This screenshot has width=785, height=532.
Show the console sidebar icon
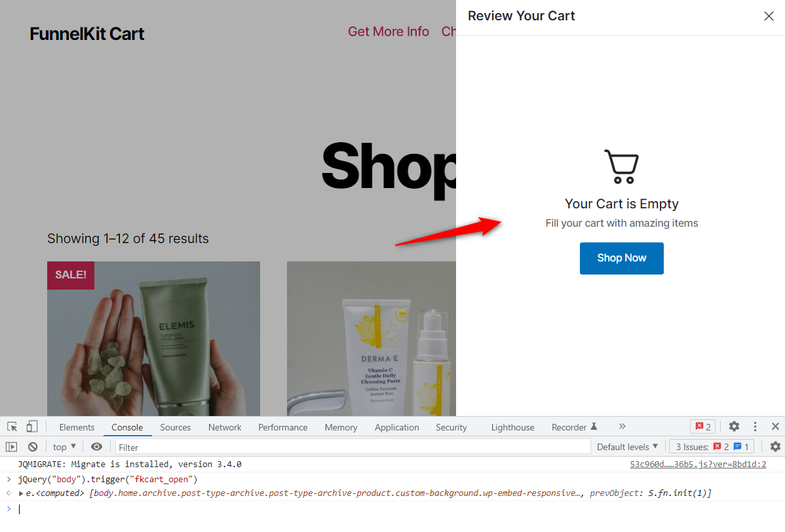click(12, 446)
